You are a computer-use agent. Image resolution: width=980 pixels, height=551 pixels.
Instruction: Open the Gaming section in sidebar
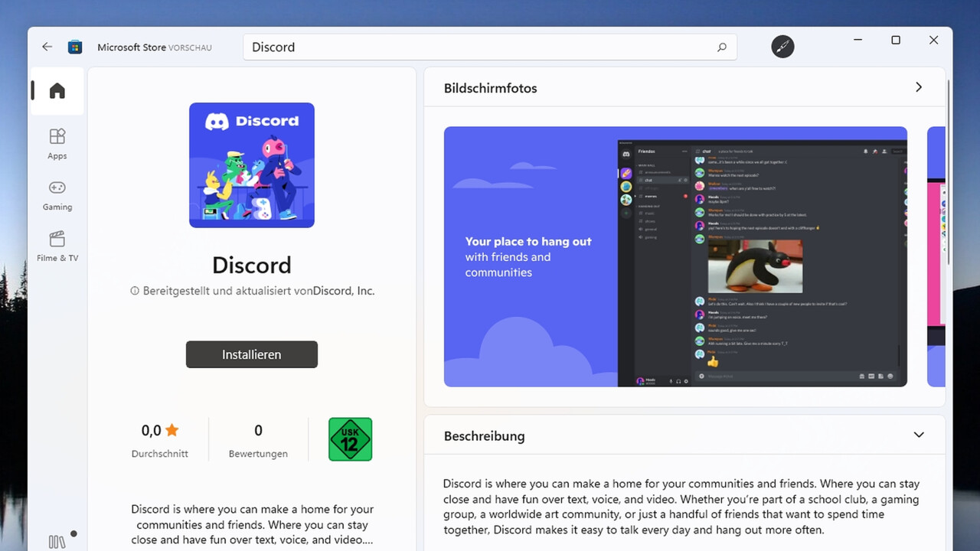[57, 195]
